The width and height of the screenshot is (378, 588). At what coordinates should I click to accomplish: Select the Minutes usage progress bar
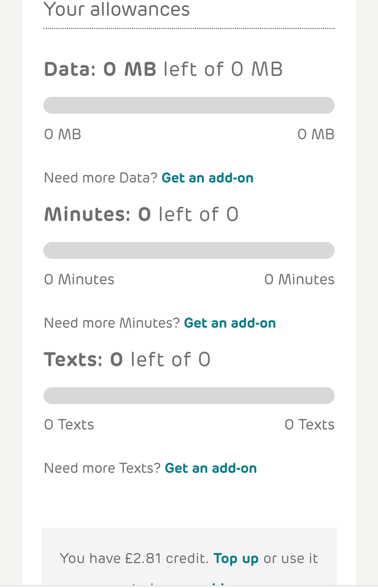(x=189, y=250)
